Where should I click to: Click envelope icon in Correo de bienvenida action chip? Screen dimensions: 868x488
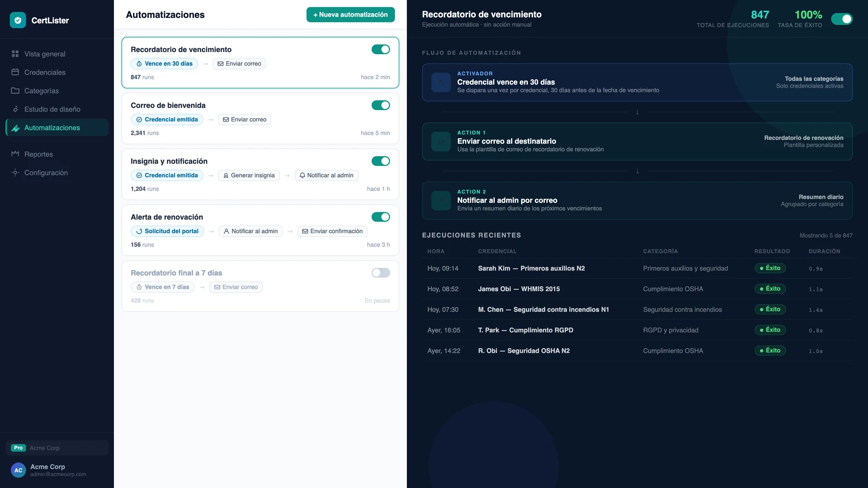click(x=226, y=120)
